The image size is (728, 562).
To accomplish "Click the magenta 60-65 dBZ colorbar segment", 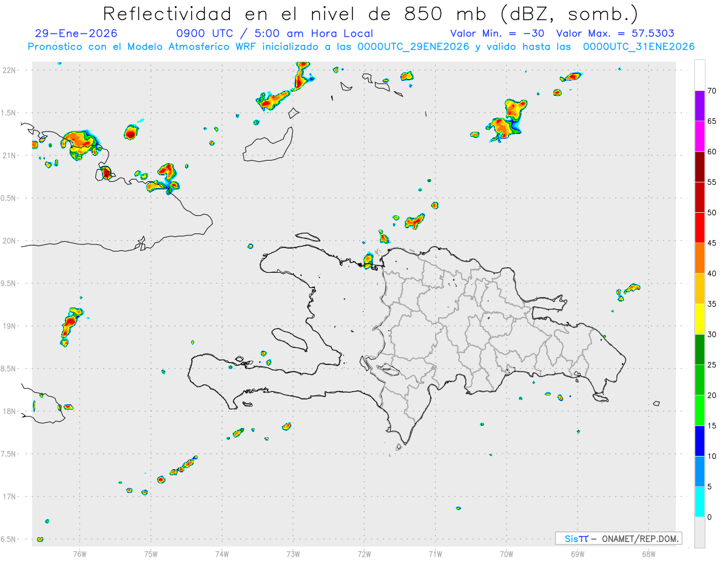I will pos(699,136).
